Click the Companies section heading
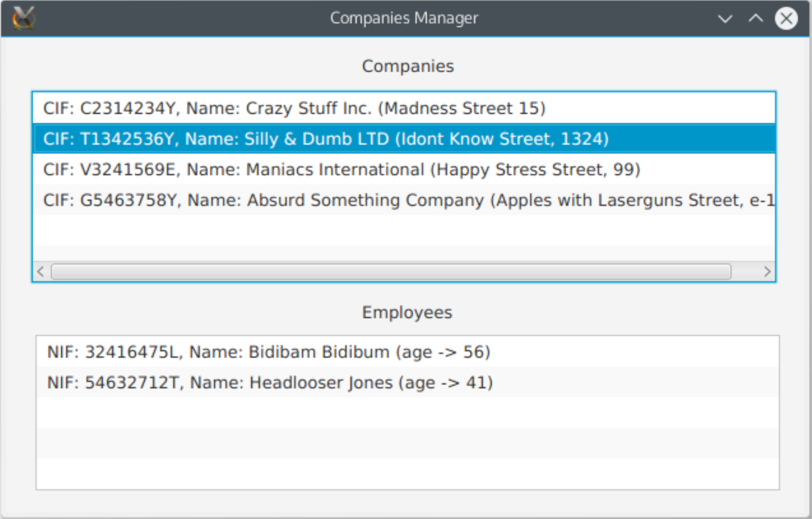812x519 pixels. [x=408, y=66]
